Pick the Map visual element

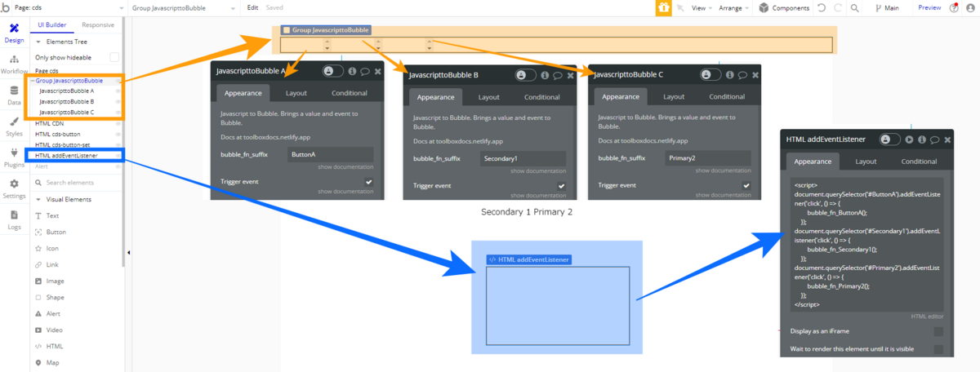coord(55,362)
